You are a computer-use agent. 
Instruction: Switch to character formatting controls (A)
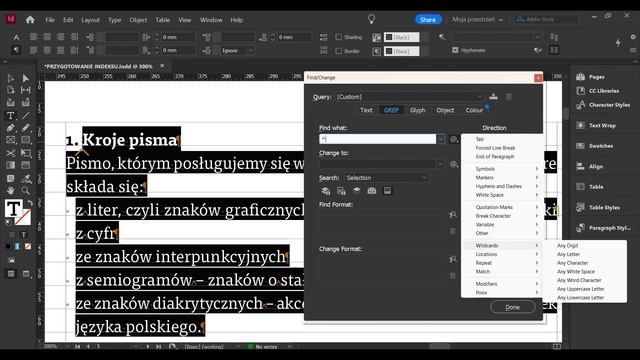[16, 37]
